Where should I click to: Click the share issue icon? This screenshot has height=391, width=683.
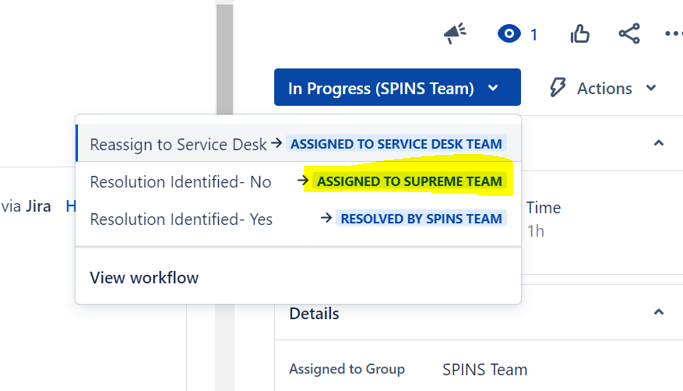(629, 34)
